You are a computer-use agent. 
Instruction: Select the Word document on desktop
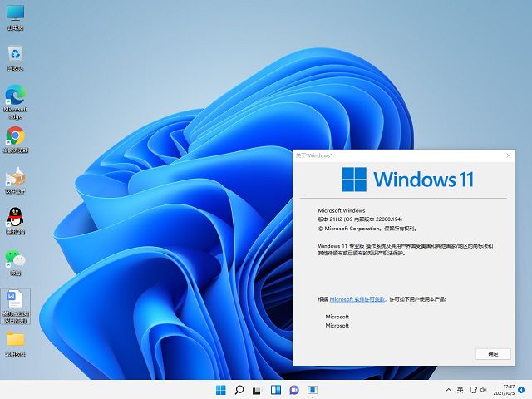15,299
